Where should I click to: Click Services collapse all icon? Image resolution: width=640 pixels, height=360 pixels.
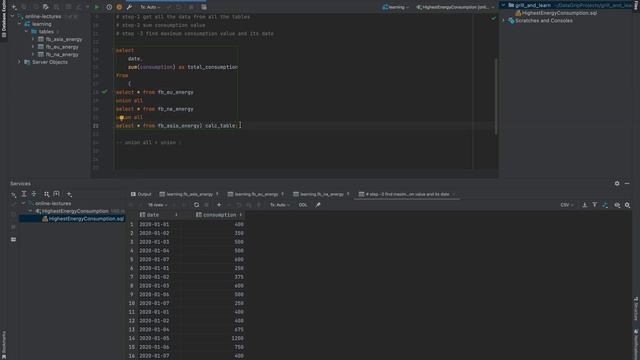[34, 194]
